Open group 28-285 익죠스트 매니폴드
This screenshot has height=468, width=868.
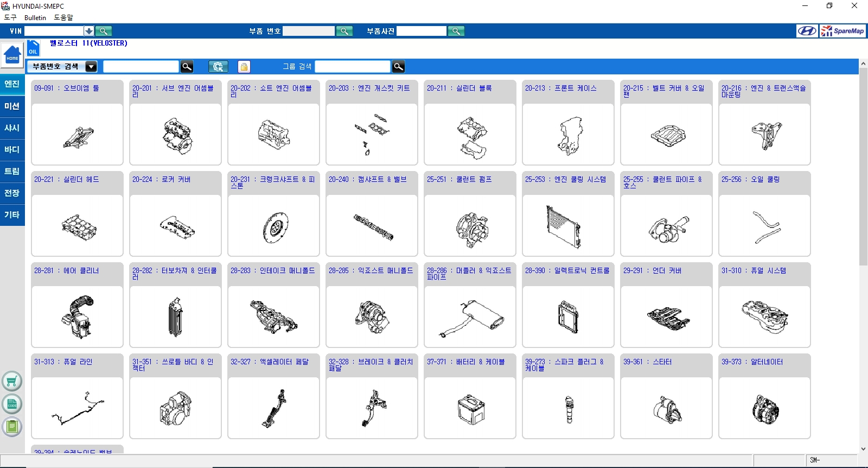pos(372,305)
